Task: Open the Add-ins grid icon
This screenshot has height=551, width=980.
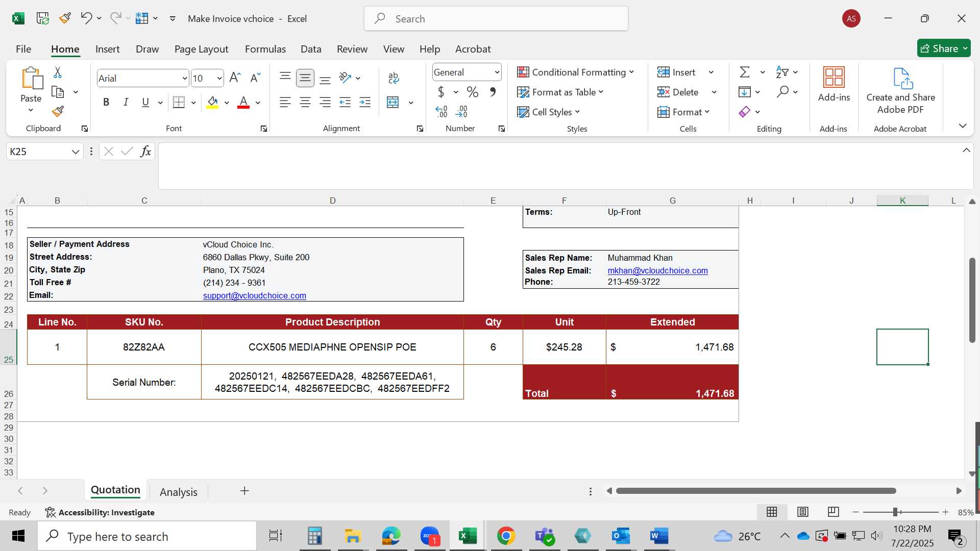Action: [x=834, y=77]
